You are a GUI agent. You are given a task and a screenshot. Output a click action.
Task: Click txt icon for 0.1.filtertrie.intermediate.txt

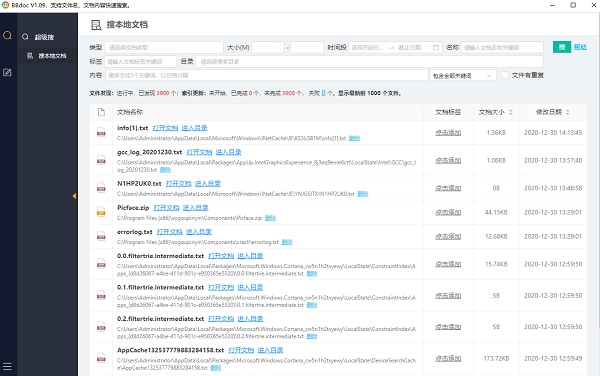101,295
